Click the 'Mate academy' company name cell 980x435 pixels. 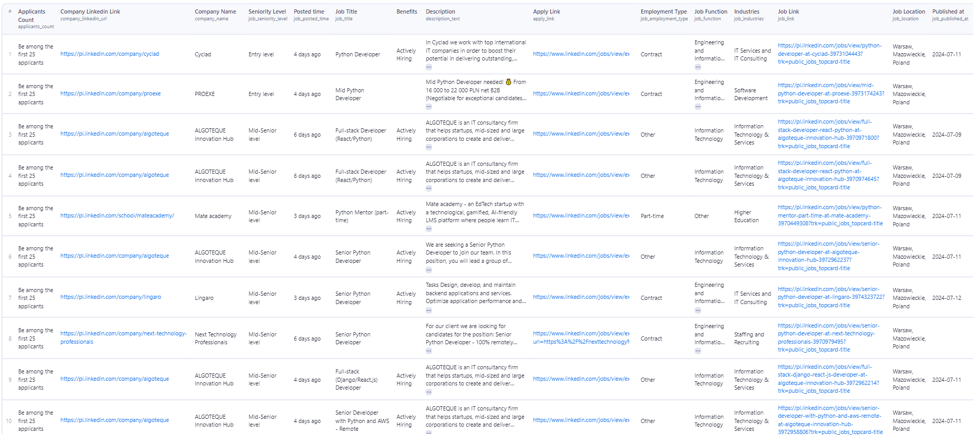click(x=213, y=216)
